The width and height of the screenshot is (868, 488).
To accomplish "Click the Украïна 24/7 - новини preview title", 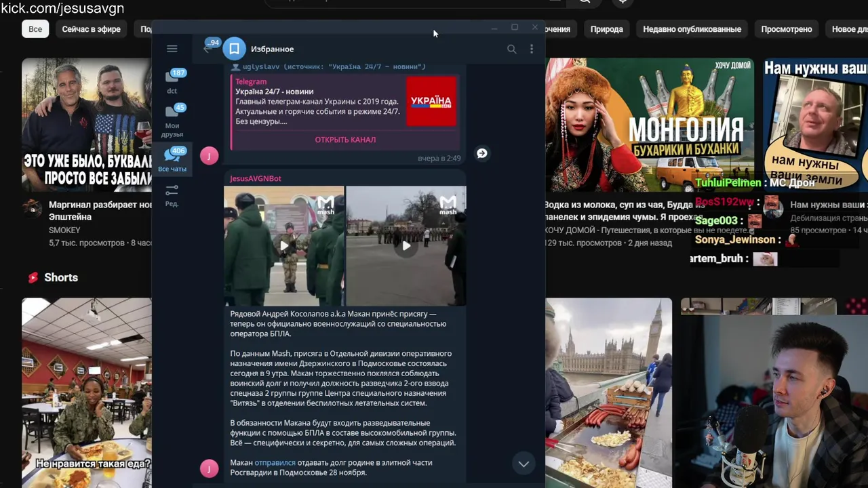I will click(275, 91).
